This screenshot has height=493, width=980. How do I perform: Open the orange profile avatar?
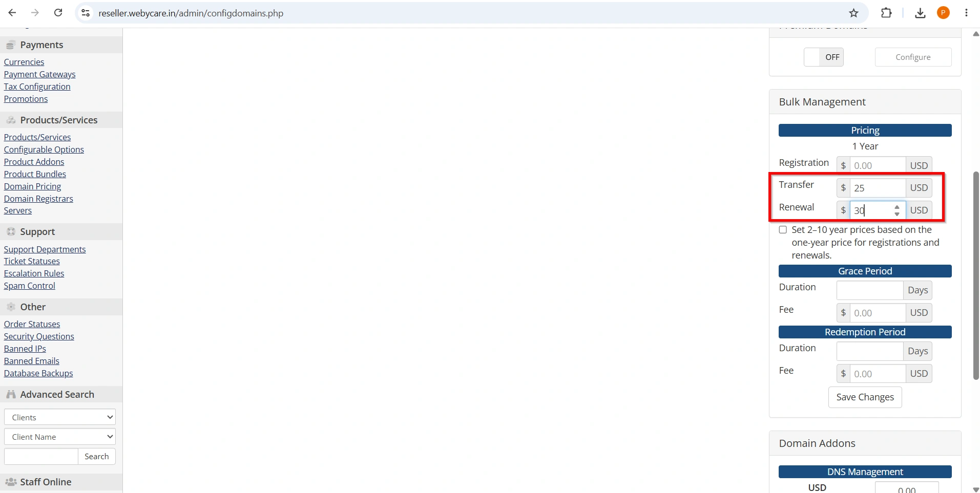click(943, 13)
